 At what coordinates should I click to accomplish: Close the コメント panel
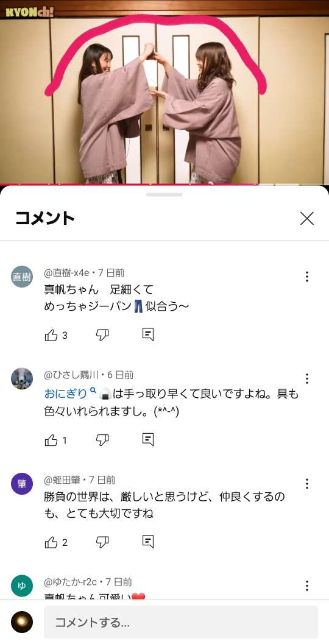(307, 219)
